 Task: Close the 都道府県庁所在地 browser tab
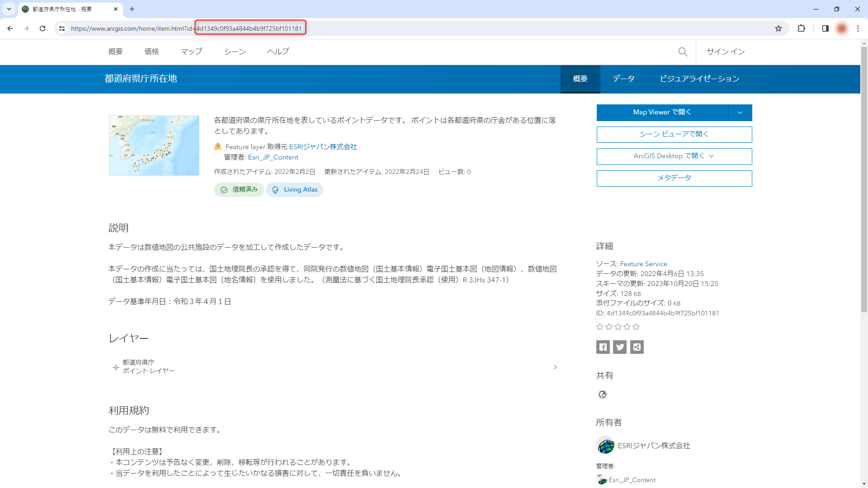(116, 9)
